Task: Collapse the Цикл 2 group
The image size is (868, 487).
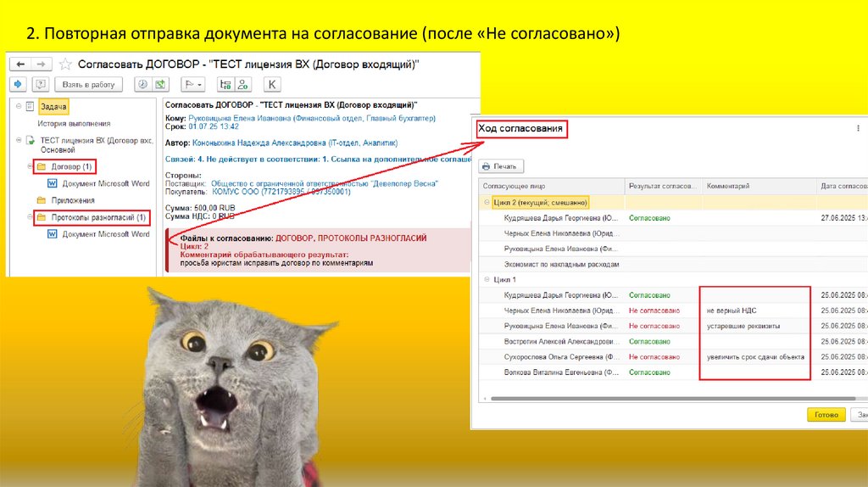Action: point(487,202)
